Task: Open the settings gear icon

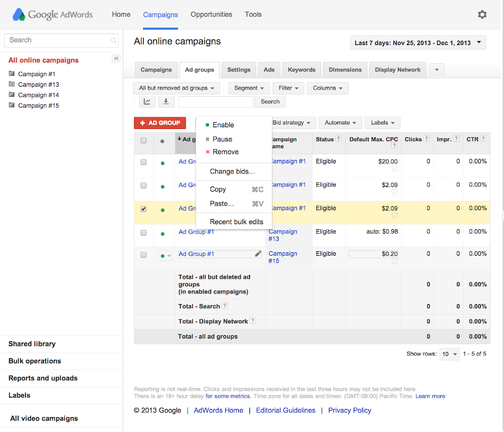Action: click(x=482, y=15)
